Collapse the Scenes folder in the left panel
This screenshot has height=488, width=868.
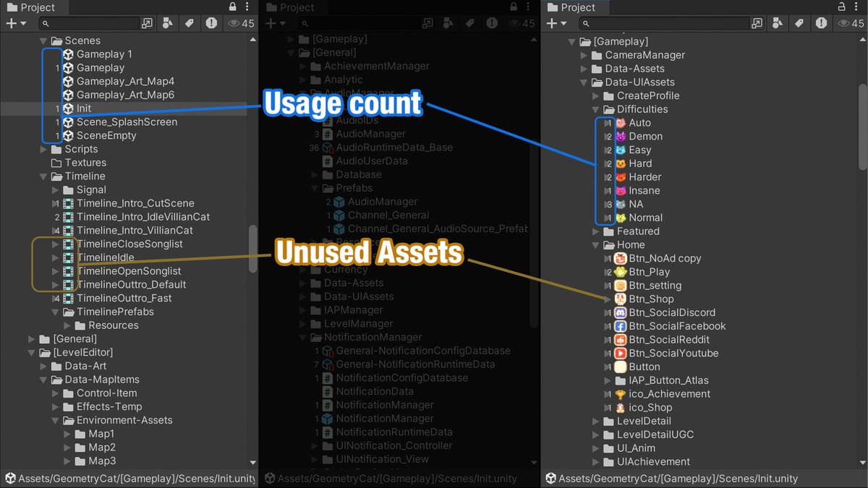pos(44,41)
